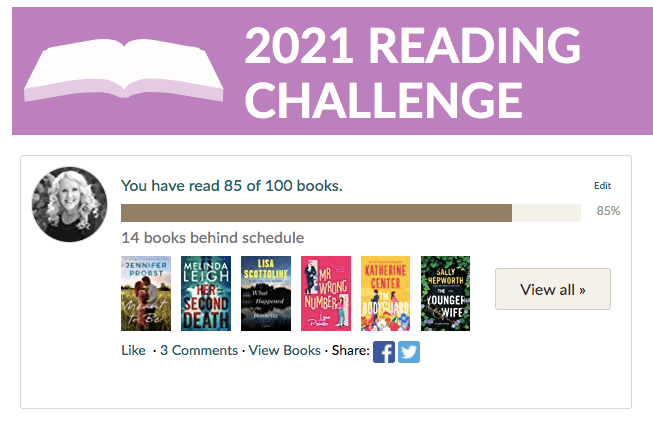Click the View all button
This screenshot has height=424, width=653.
coord(552,289)
